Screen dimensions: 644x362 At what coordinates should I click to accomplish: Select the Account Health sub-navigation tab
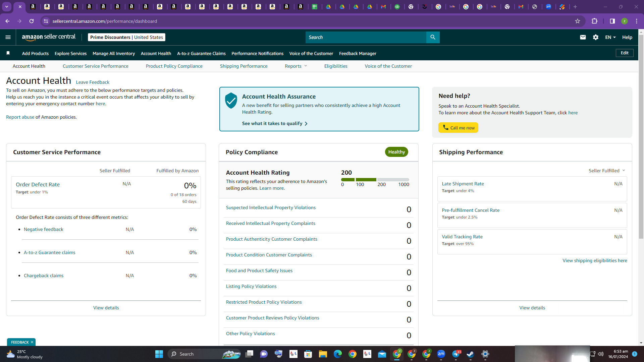pyautogui.click(x=29, y=66)
